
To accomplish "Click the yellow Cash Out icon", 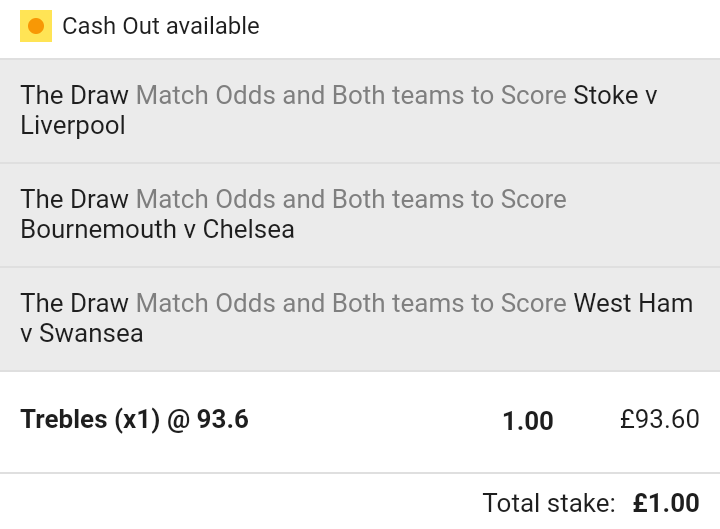I will [36, 26].
